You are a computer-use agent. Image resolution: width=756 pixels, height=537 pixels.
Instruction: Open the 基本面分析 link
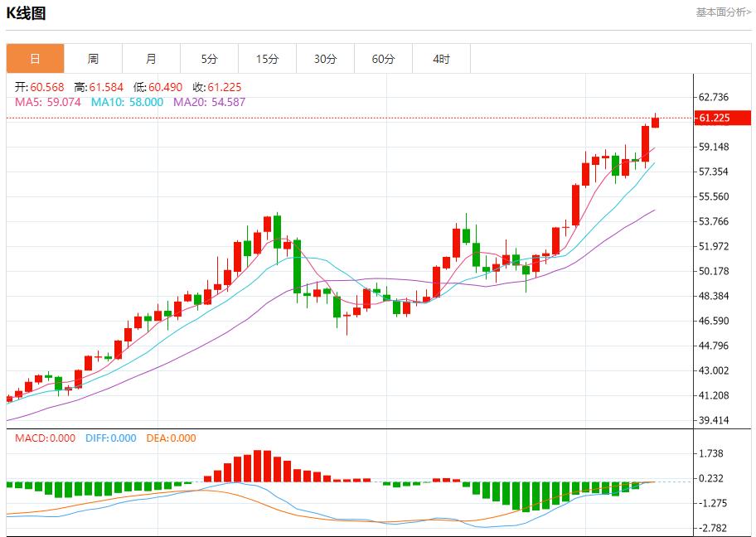point(723,12)
